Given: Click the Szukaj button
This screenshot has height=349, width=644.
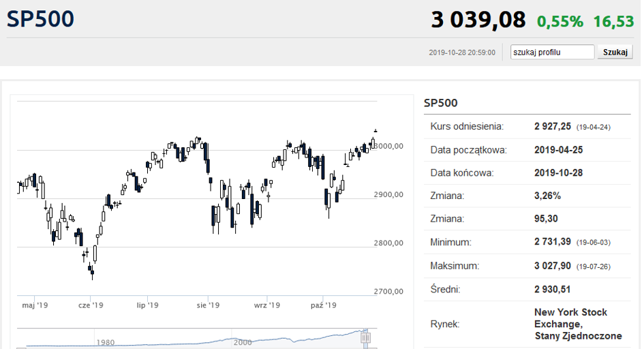Looking at the screenshot, I should point(615,52).
